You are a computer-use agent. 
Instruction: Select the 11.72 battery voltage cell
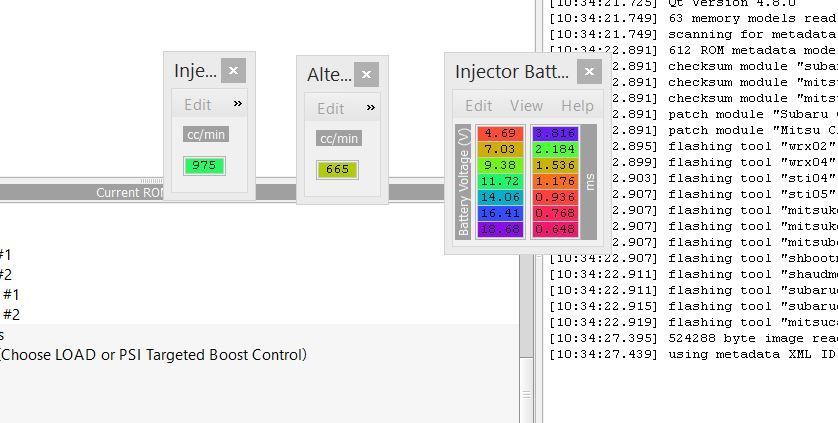(500, 182)
